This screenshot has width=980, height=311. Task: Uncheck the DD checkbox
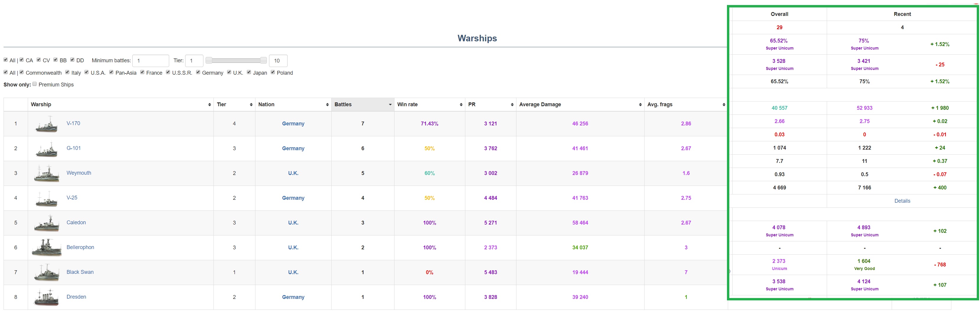(x=72, y=60)
